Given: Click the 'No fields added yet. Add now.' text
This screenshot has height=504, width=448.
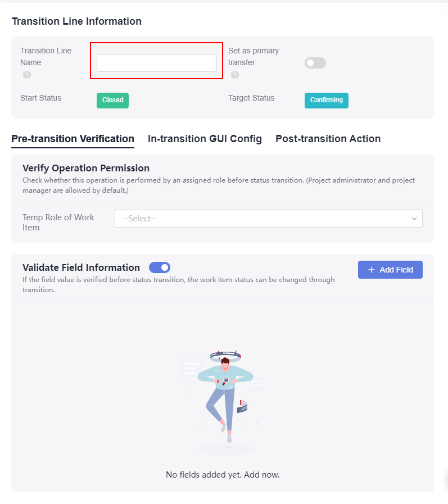Looking at the screenshot, I should [x=223, y=475].
